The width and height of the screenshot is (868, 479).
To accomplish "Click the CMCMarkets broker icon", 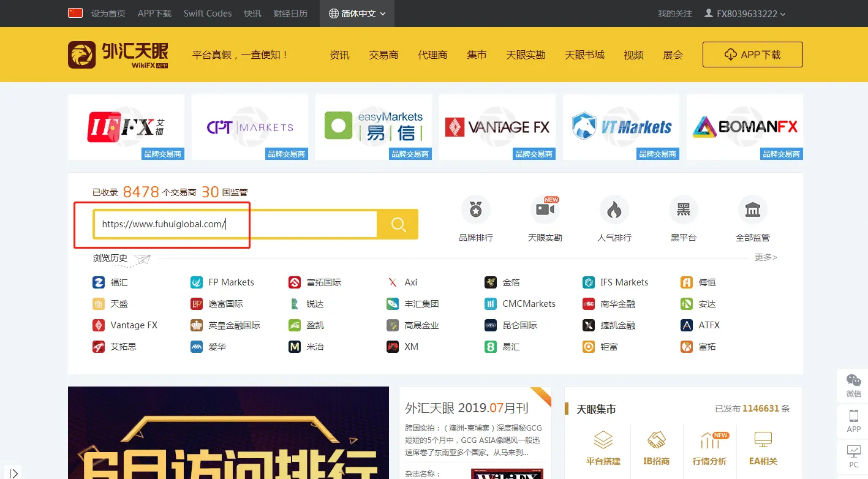I will point(491,304).
